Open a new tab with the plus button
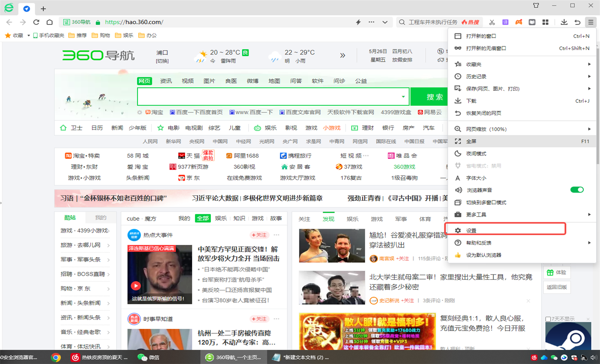 (43, 9)
